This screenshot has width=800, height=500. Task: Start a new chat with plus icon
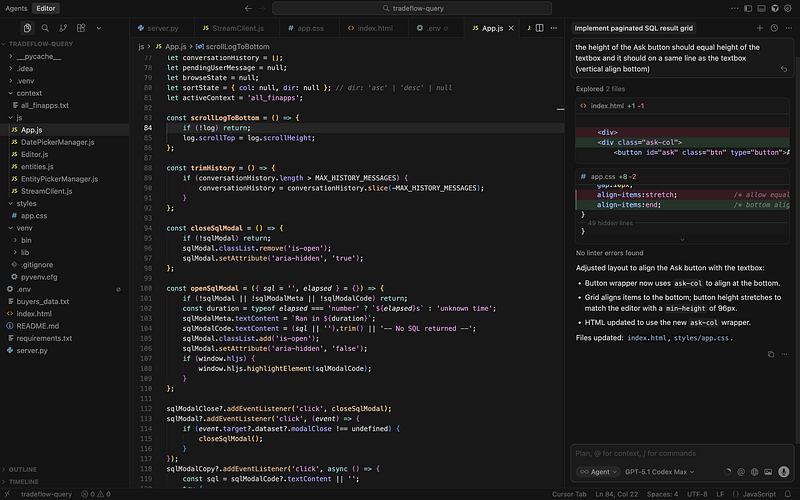click(759, 28)
